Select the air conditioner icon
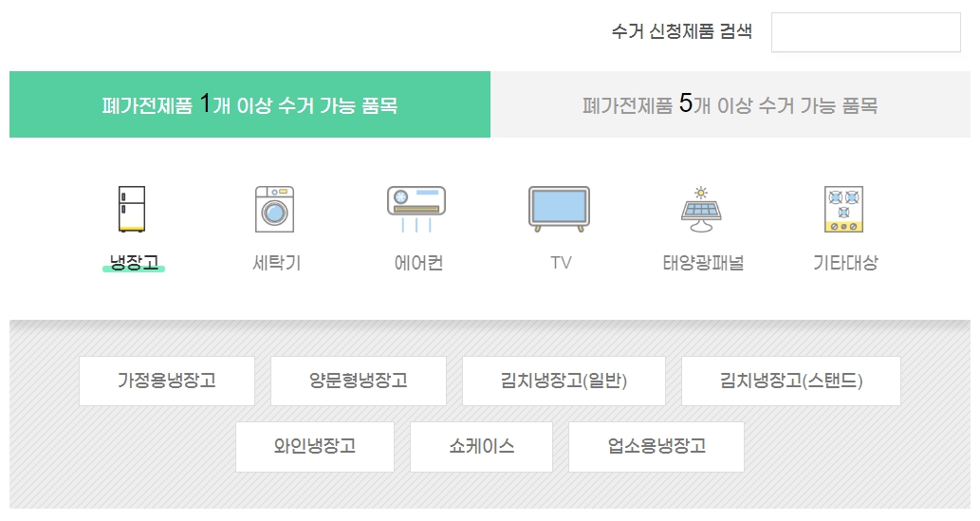Viewport: 980px width, 521px height. tap(416, 209)
